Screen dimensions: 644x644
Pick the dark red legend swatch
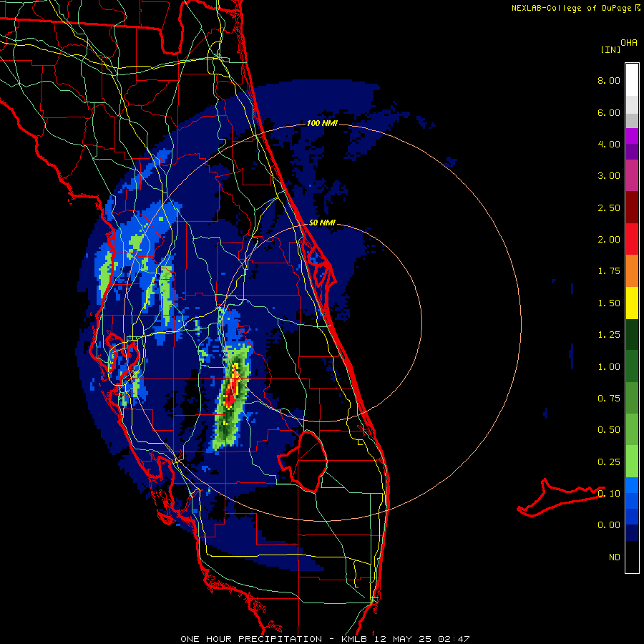click(632, 208)
